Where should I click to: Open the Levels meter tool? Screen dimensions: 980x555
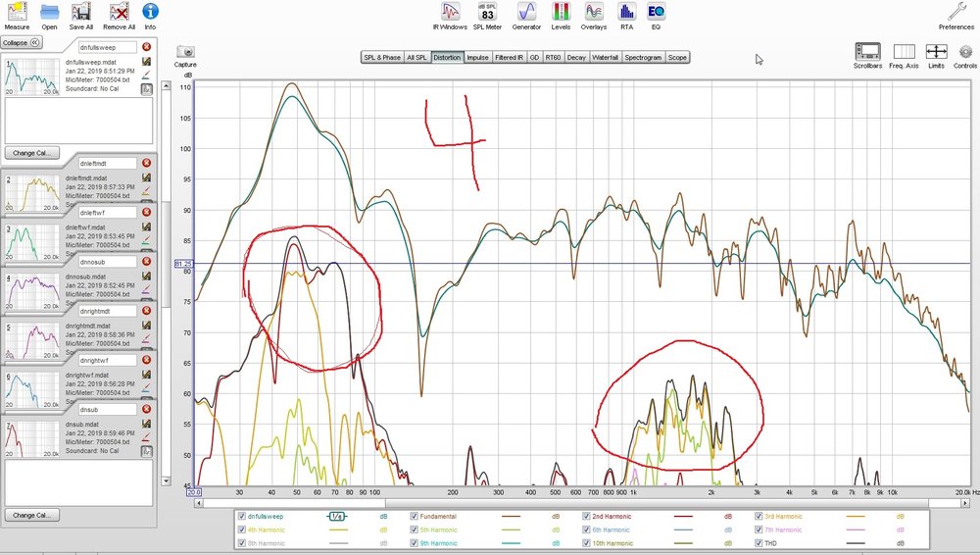tap(561, 16)
